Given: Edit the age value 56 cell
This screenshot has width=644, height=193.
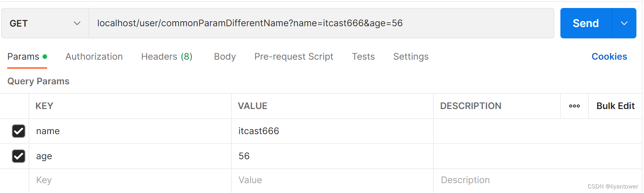Looking at the screenshot, I should click(x=332, y=156).
